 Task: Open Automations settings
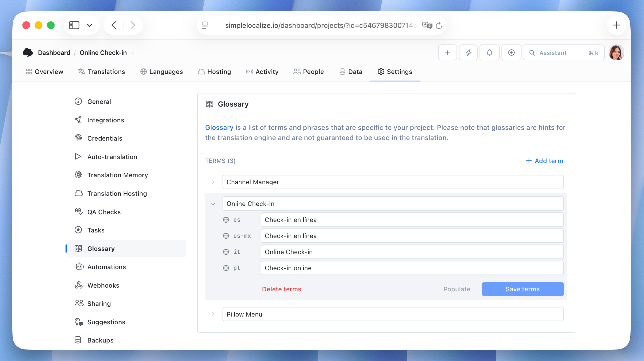click(x=127, y=267)
